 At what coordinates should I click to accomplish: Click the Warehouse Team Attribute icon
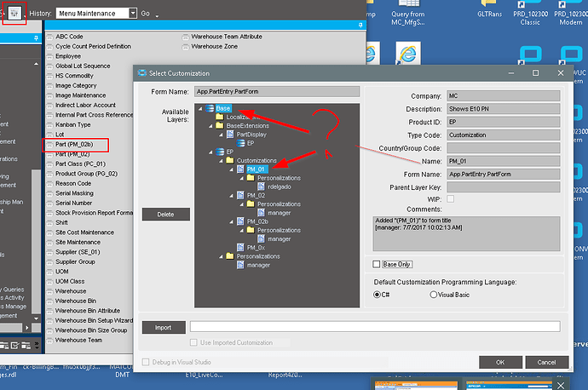(x=185, y=37)
